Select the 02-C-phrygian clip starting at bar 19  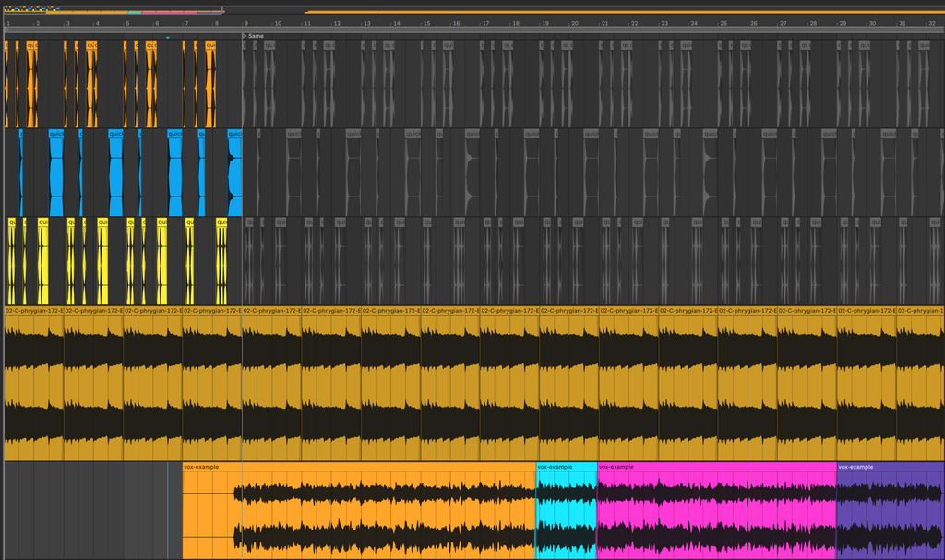(x=568, y=386)
